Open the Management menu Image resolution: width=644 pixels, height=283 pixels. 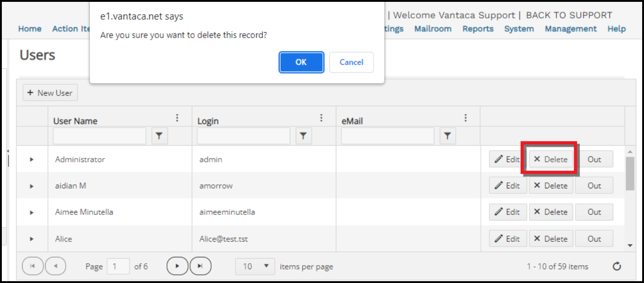(571, 28)
